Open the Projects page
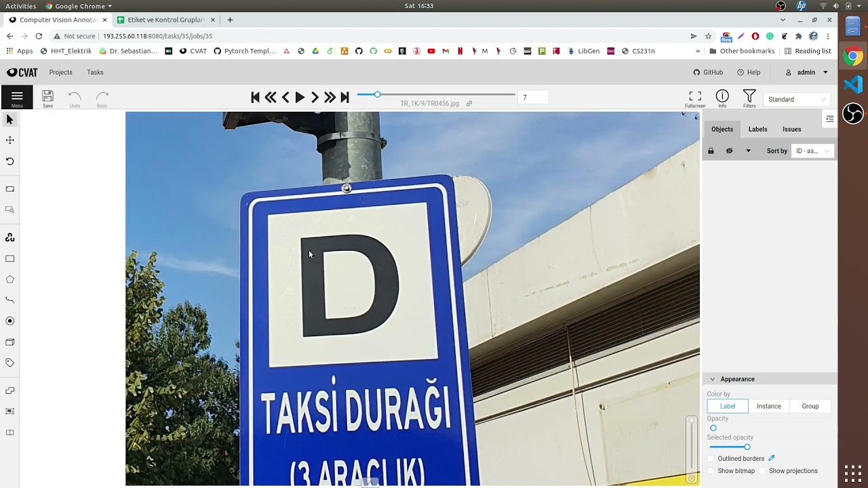Image resolution: width=868 pixels, height=488 pixels. [60, 73]
